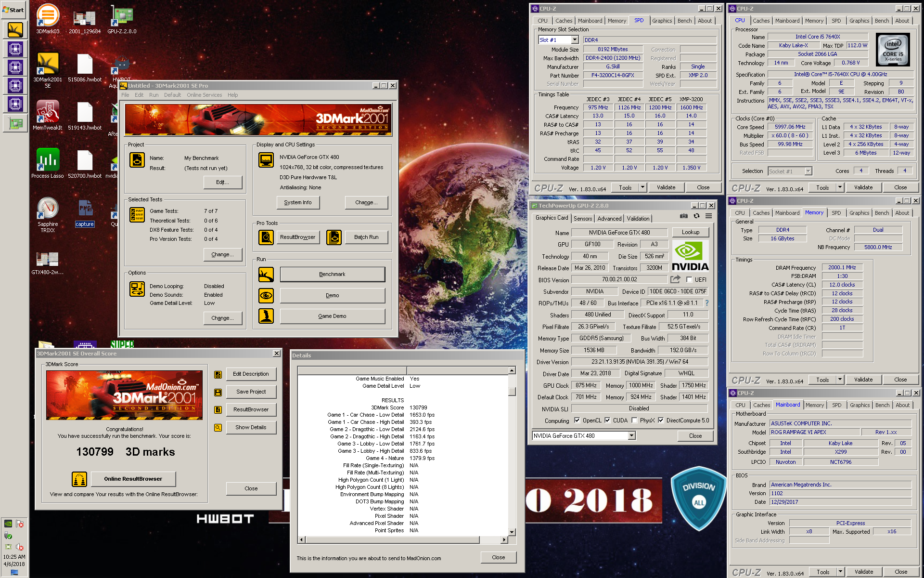
Task: Open the Online Services menu in 3DMark2001
Action: pos(204,95)
